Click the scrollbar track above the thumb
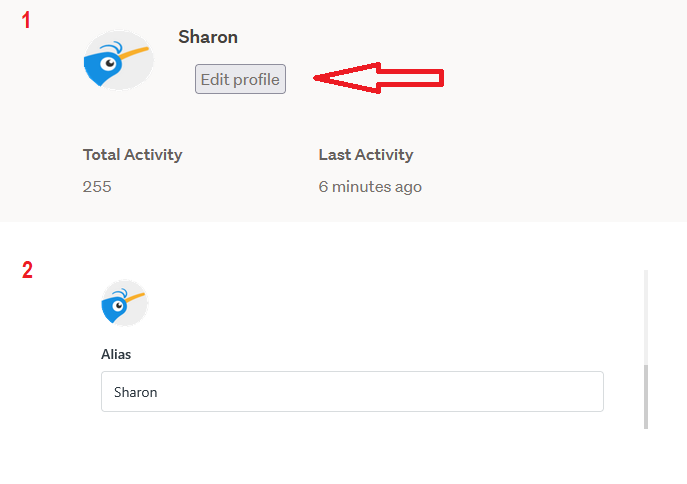 pos(646,317)
